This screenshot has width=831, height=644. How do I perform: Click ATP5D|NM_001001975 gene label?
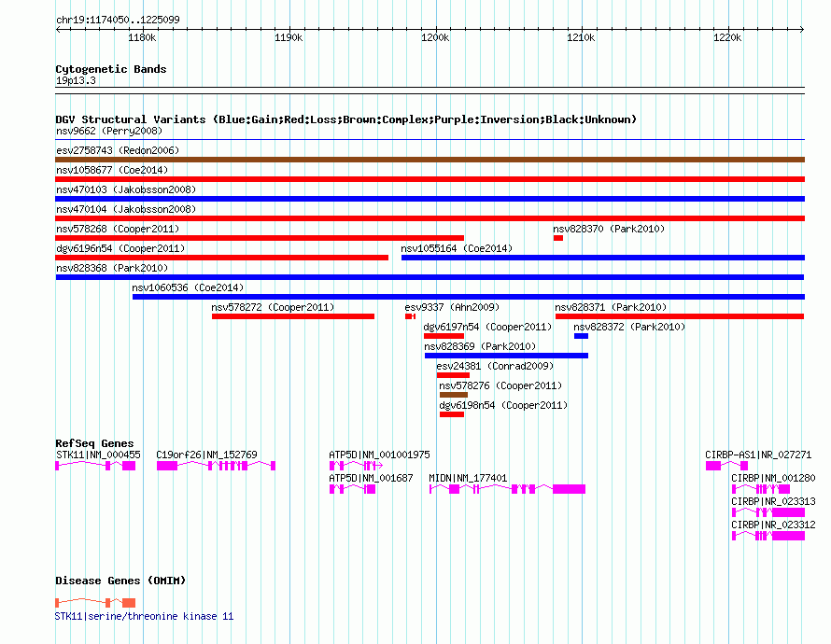(x=379, y=455)
